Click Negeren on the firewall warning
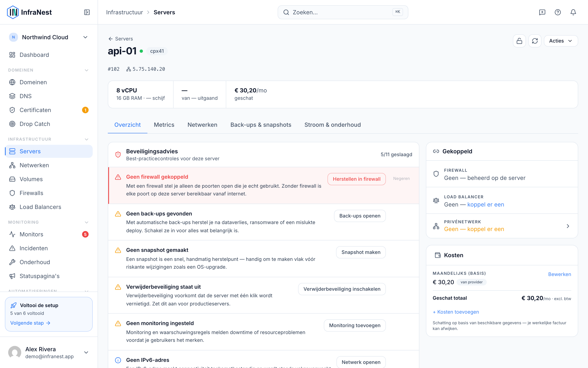The image size is (588, 368). pos(401,179)
